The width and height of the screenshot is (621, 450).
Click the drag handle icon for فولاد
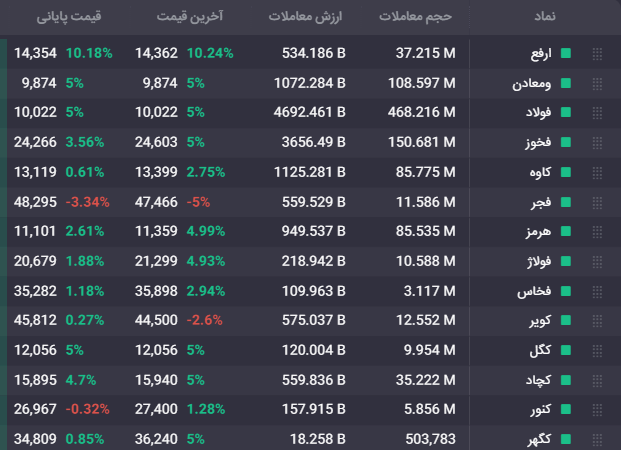[597, 113]
